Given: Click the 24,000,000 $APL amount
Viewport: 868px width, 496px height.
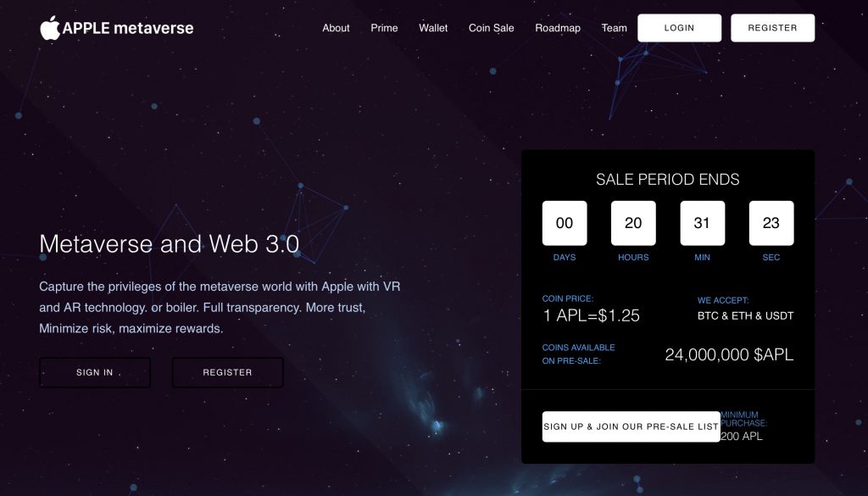Looking at the screenshot, I should [729, 354].
